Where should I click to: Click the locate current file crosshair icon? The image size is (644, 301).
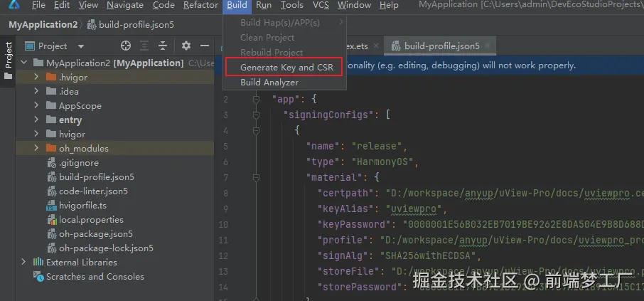(126, 46)
